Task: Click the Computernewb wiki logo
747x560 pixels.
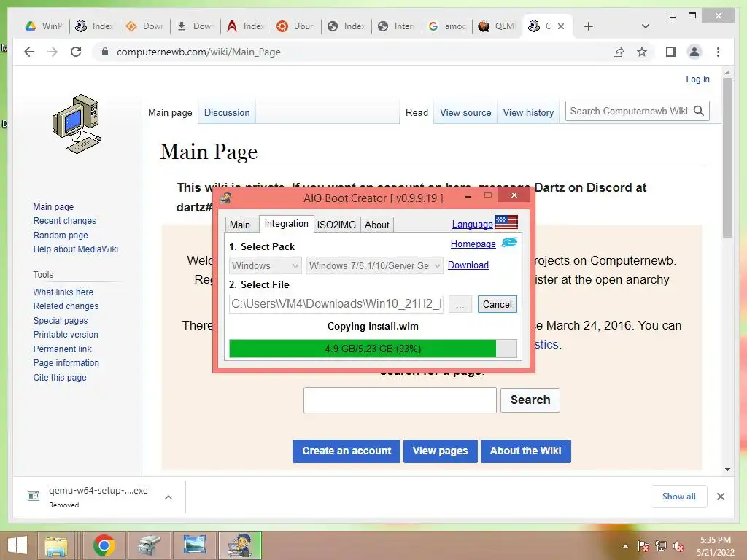Action: 77,124
